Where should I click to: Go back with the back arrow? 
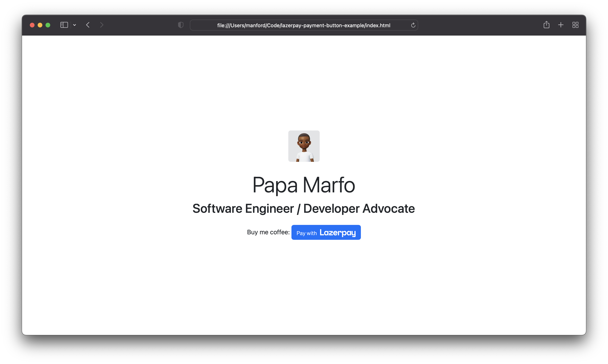click(x=88, y=25)
